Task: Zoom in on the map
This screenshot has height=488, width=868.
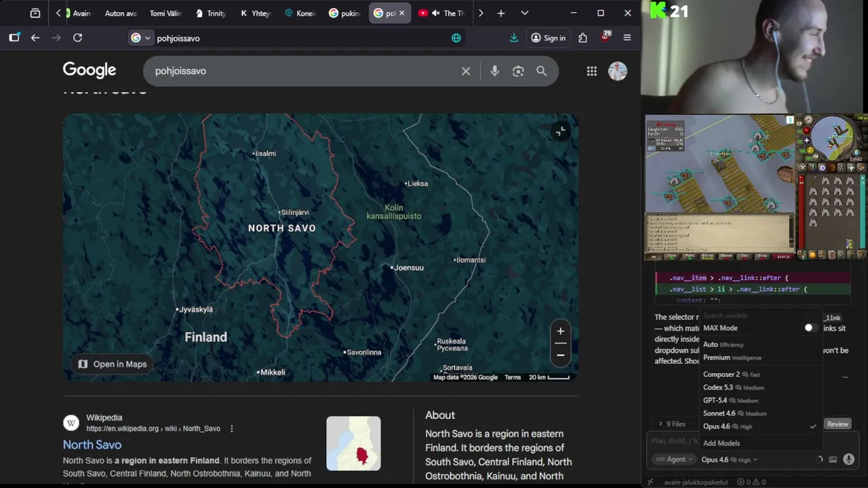Action: click(x=560, y=331)
